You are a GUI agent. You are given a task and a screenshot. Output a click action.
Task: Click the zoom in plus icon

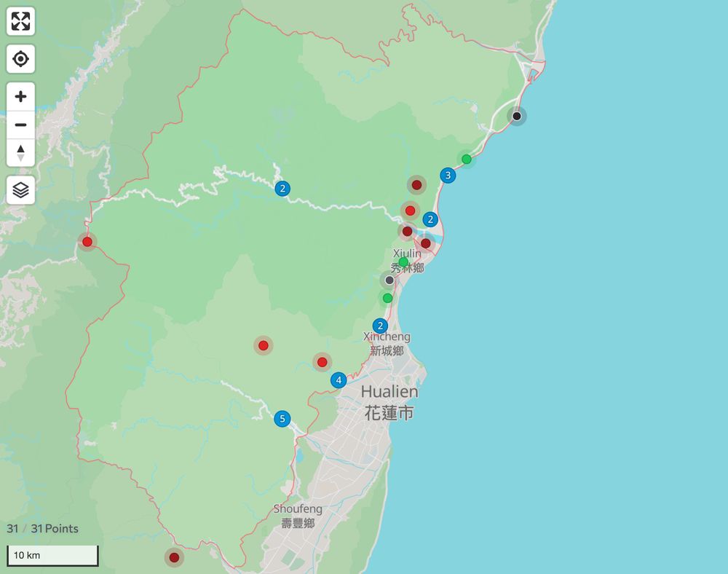tap(20, 95)
